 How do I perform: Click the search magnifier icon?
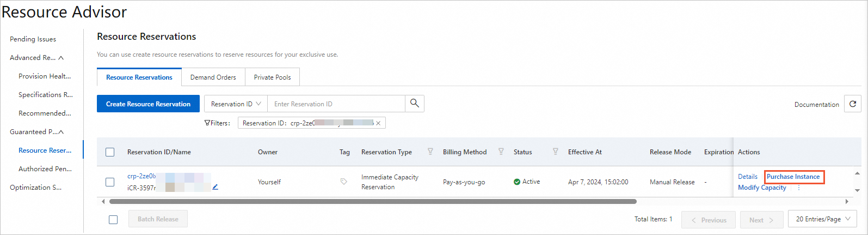(x=415, y=104)
